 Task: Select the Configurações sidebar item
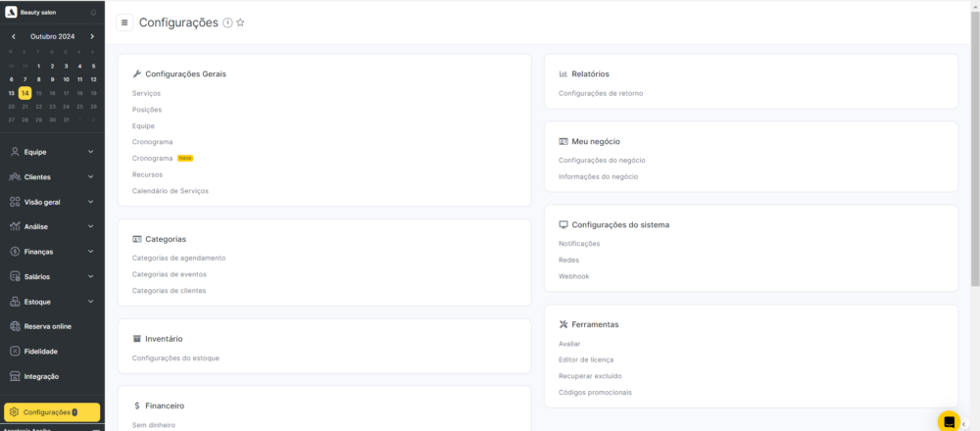[x=52, y=412]
